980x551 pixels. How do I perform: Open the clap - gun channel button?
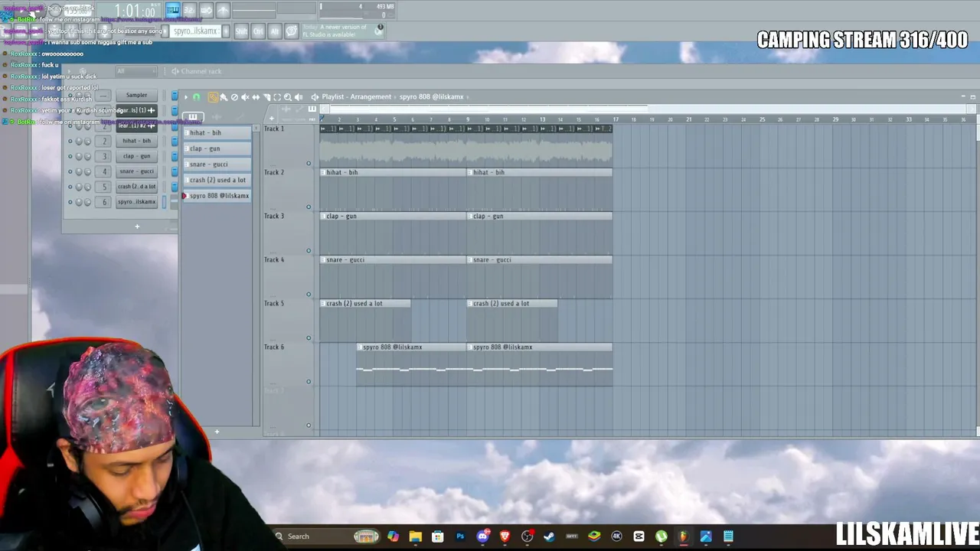(137, 156)
